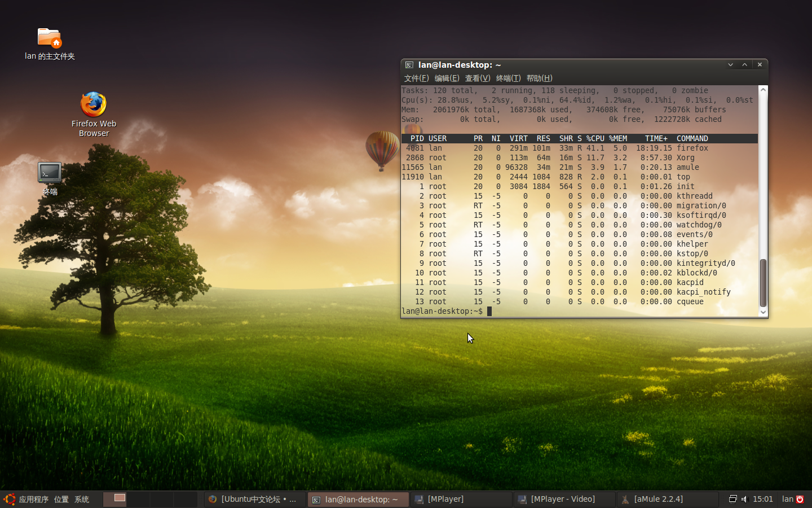Open the 系统 system menu
Screen dimensions: 812x508
[82, 499]
